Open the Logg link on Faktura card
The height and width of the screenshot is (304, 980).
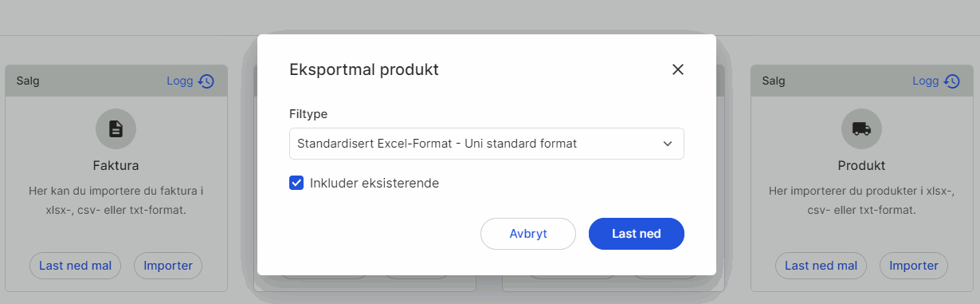click(x=180, y=81)
